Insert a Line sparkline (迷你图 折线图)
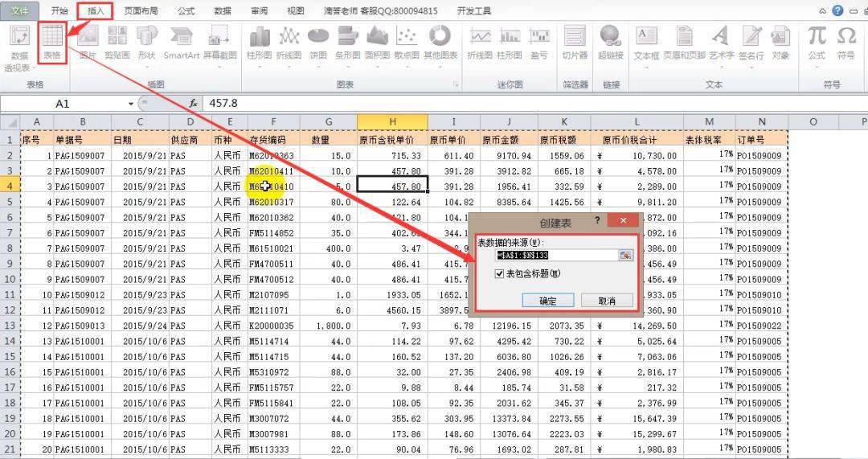 479,43
